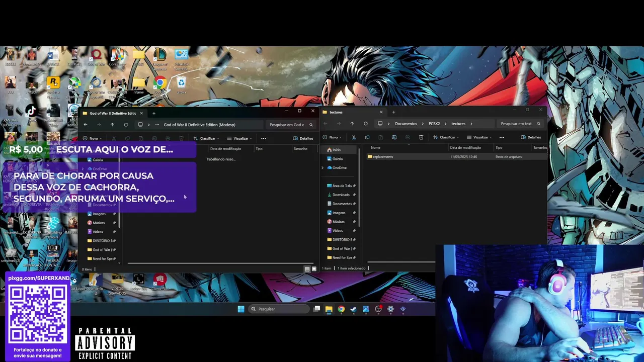Viewport: 644px width, 362px height.
Task: Click the Delete trash icon in textures window
Action: point(421,137)
